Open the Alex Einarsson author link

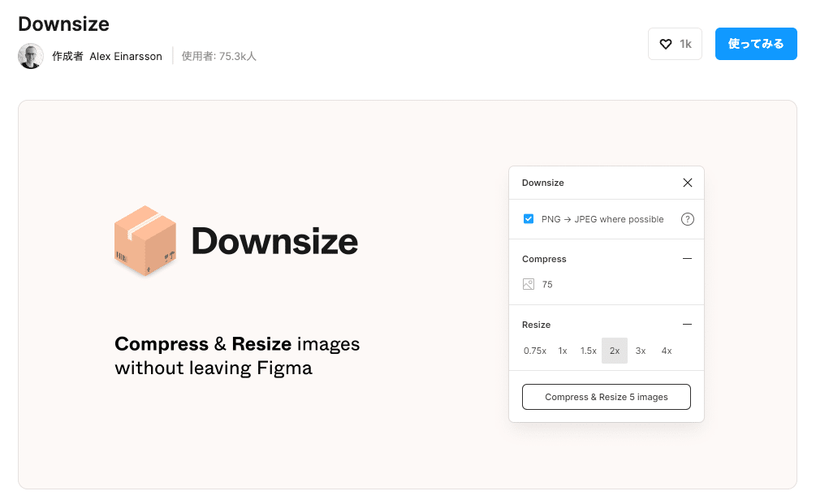(x=125, y=56)
